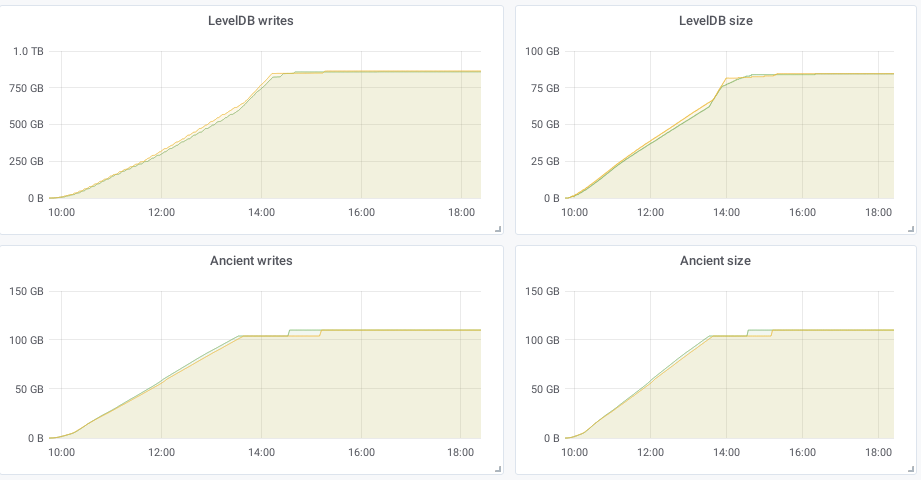
Task: Click the 10:00 tick in LevelDB writes
Action: [61, 212]
